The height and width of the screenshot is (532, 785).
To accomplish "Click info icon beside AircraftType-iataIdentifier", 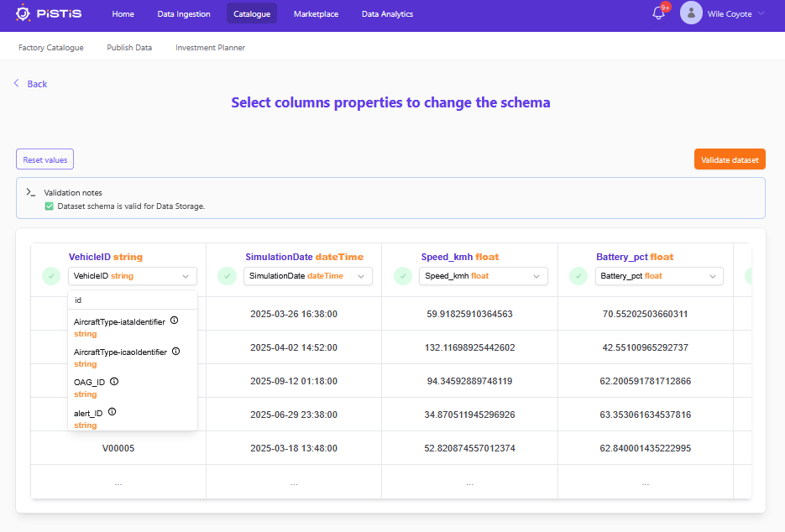I will [175, 321].
